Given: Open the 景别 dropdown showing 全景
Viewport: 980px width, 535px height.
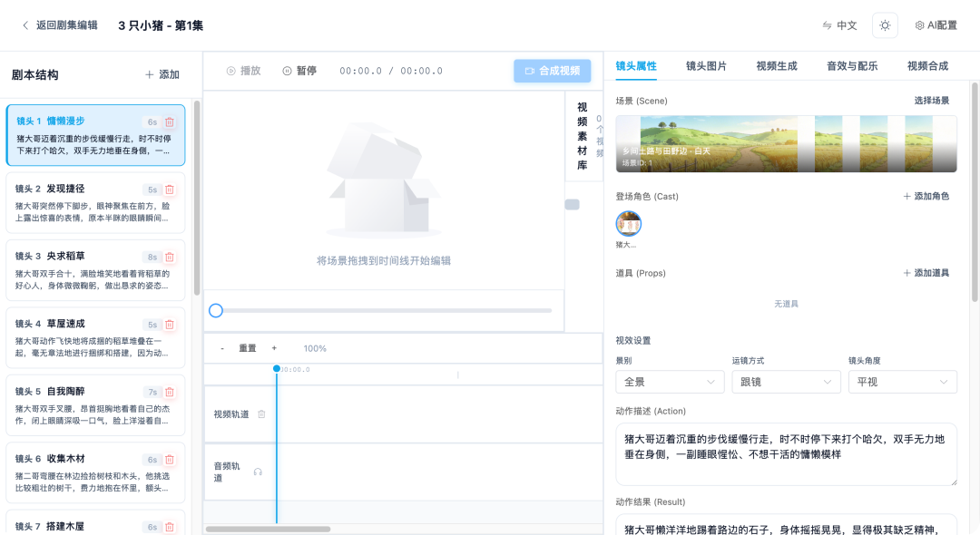Looking at the screenshot, I should [x=669, y=382].
